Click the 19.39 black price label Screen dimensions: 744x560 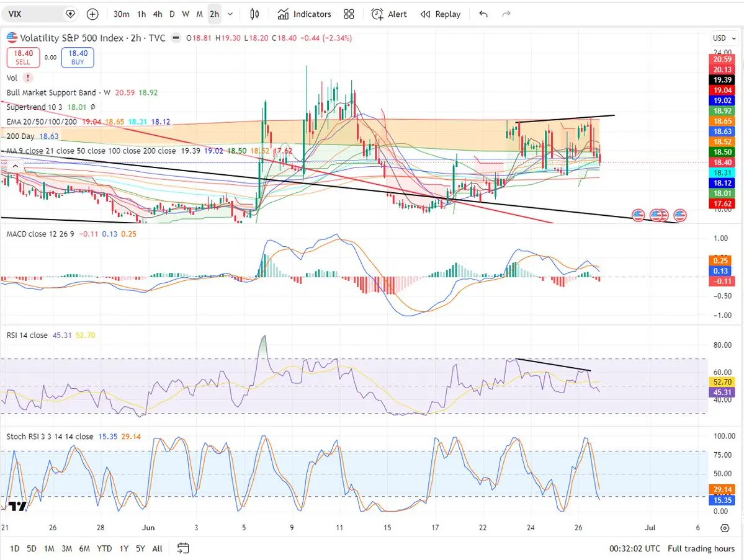coord(722,79)
